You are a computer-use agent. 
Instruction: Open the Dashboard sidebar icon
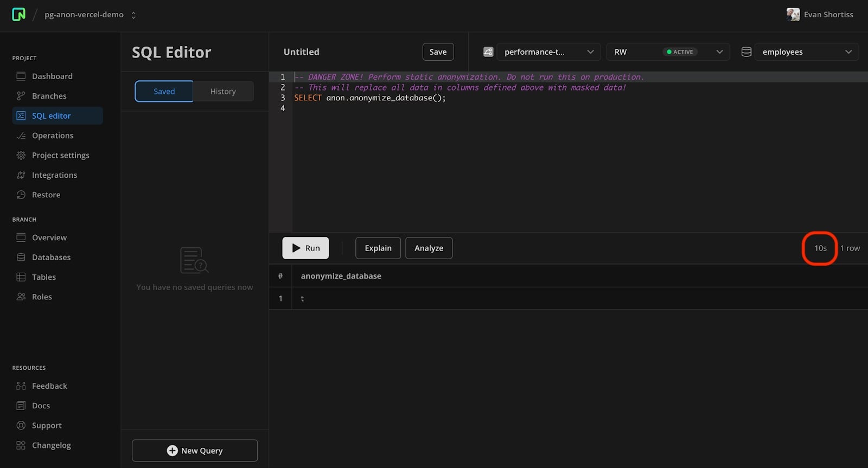21,76
